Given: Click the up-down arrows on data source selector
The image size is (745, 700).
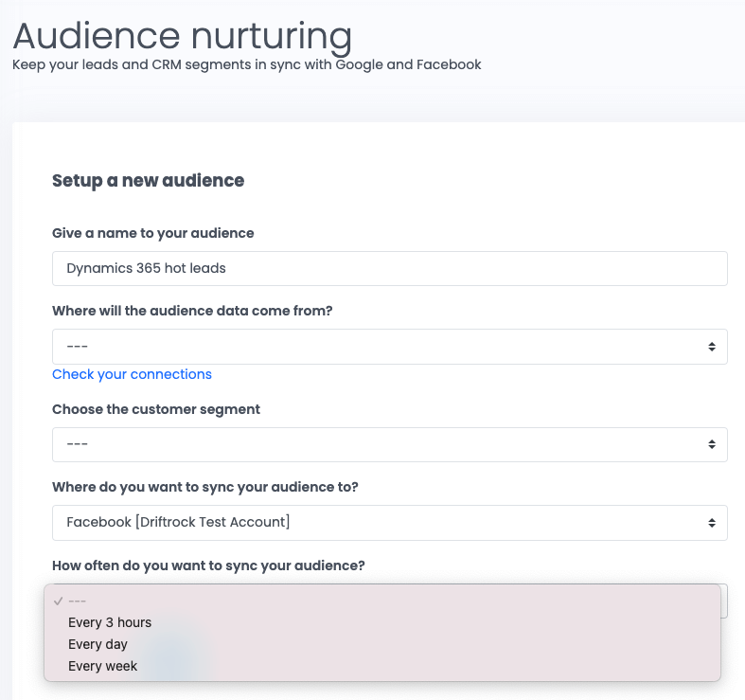Looking at the screenshot, I should [x=711, y=347].
